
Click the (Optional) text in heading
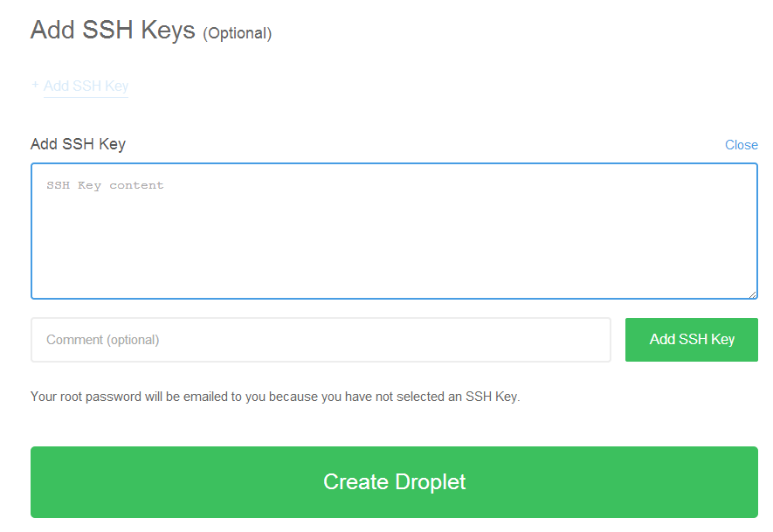(237, 33)
